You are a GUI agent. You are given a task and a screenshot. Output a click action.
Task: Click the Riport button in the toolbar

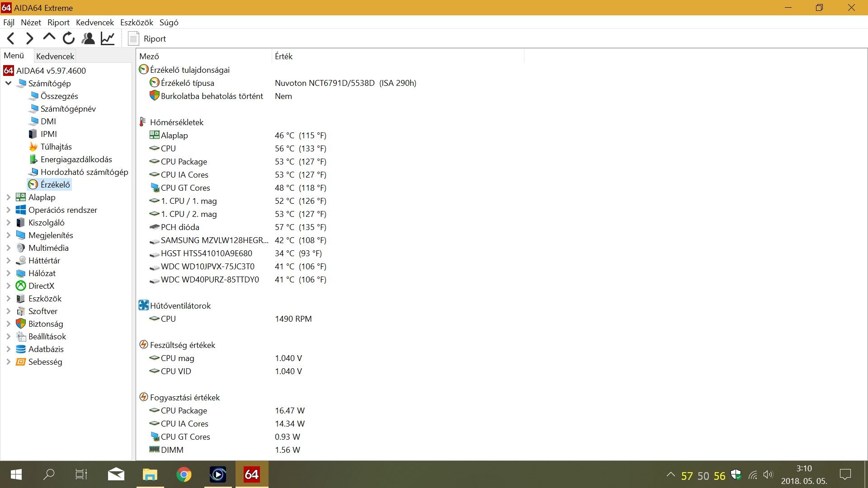point(147,39)
